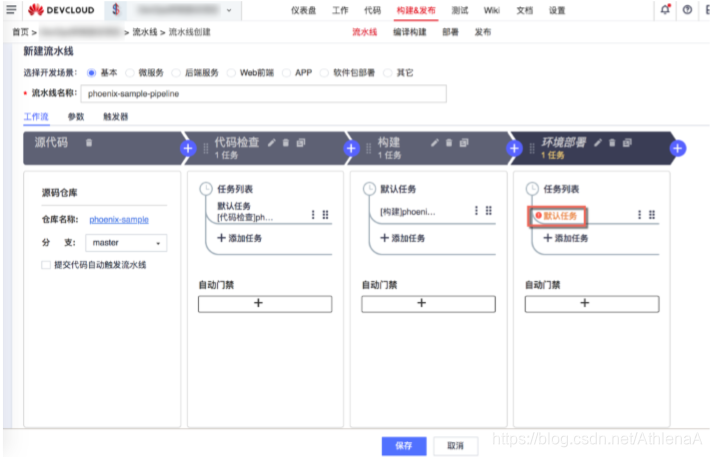Select Web前端 development scenario
The height and width of the screenshot is (457, 712).
231,73
